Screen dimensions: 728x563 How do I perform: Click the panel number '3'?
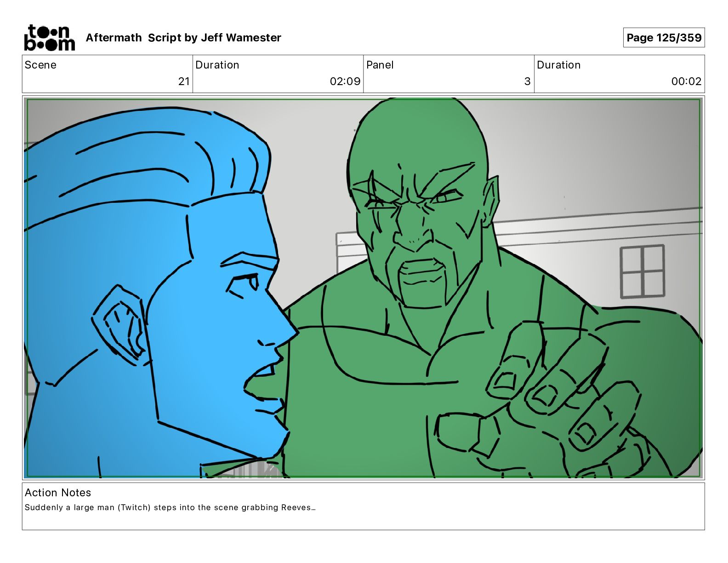527,81
